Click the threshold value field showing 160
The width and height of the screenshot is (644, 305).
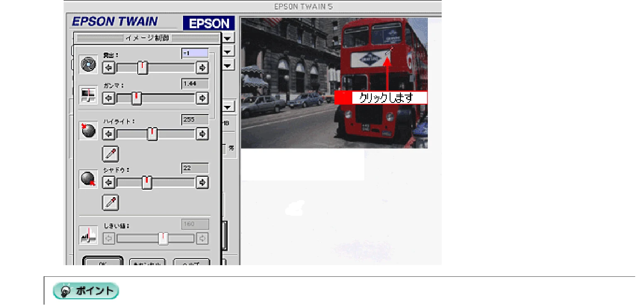pos(195,224)
